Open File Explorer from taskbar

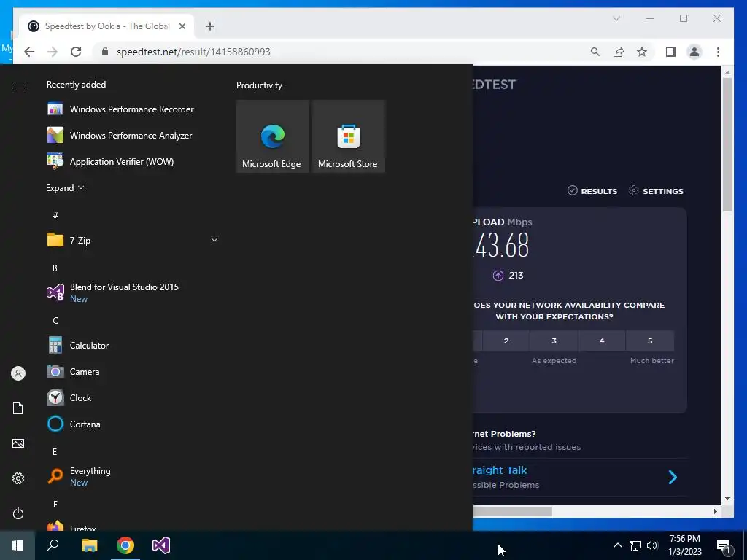89,545
